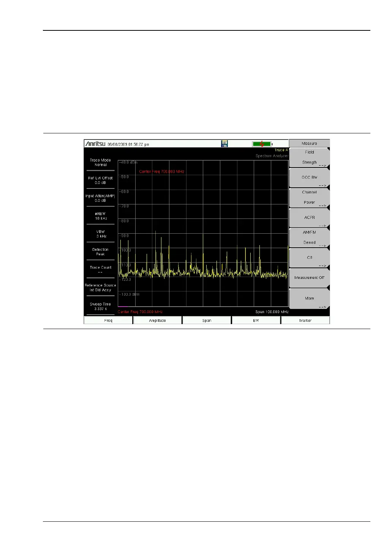Screen dimensions: 392x554
Task: Click the red Center Freq label inside graph
Action: click(161, 172)
